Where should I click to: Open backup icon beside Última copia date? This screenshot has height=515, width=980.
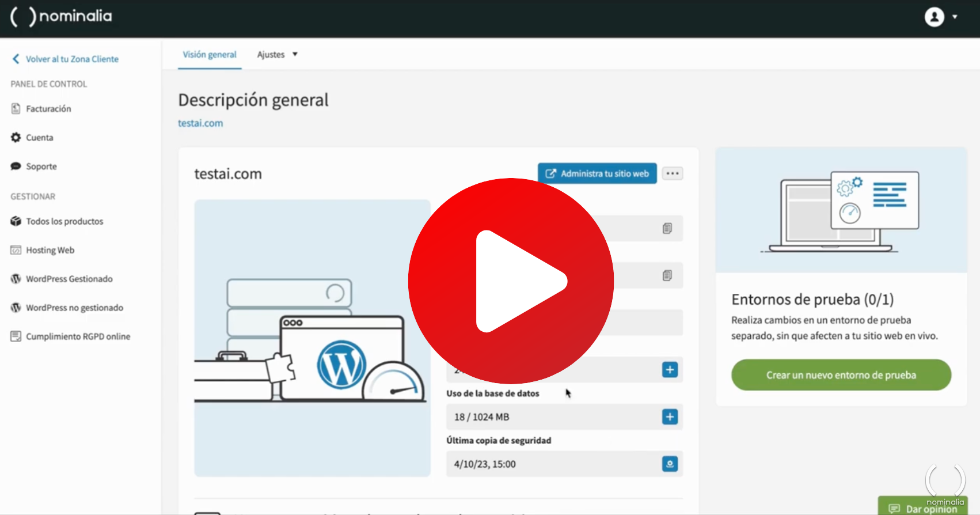pos(670,464)
